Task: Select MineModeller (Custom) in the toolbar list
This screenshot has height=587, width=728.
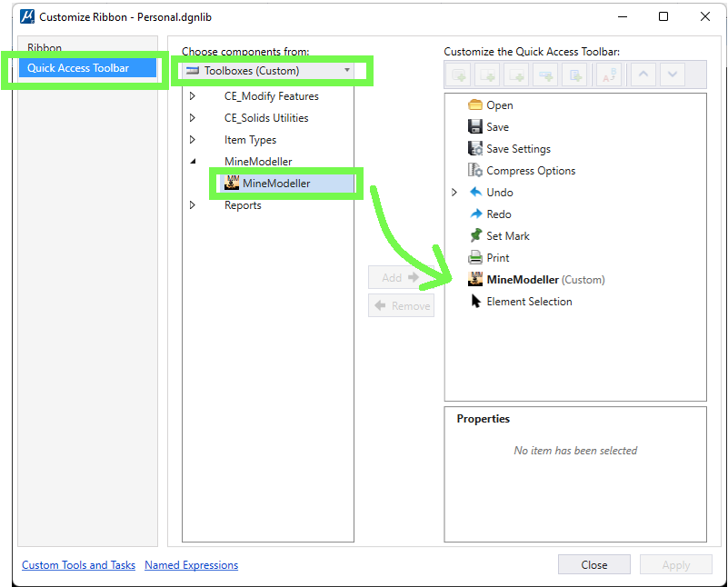Action: (544, 280)
